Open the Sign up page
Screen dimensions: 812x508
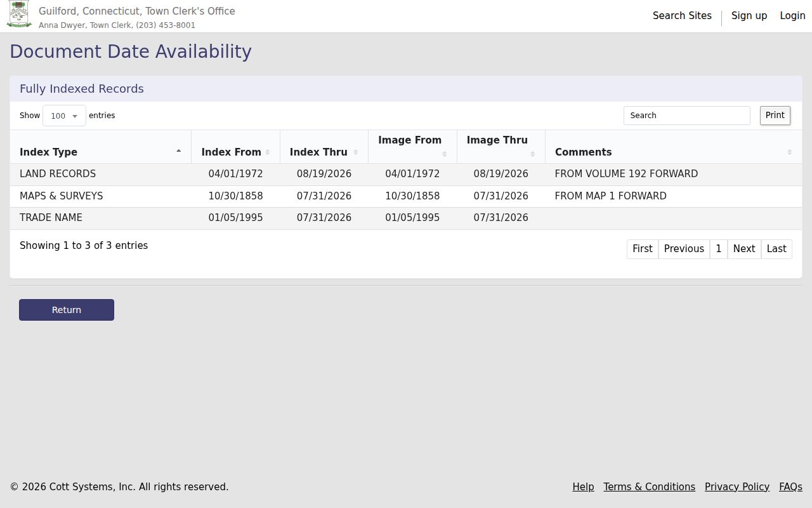pyautogui.click(x=749, y=16)
